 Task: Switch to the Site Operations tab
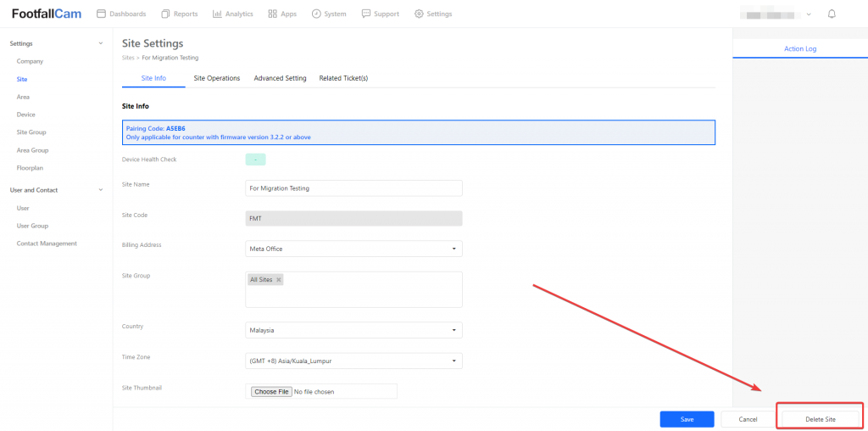(x=216, y=78)
